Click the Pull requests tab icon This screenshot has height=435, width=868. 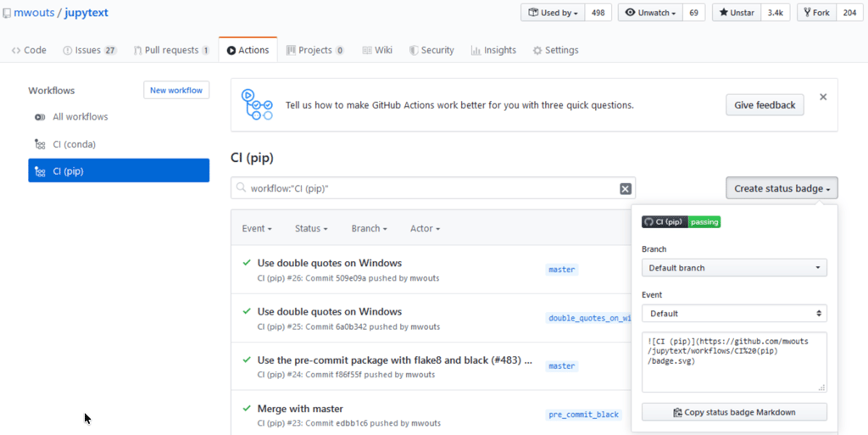click(x=138, y=50)
